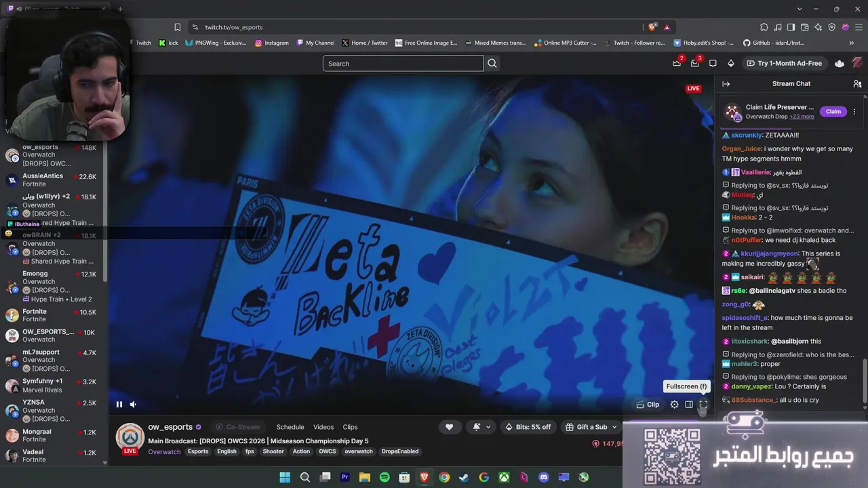This screenshot has height=488, width=868.
Task: Show more bookmarks with the overflow chevron
Action: (x=852, y=43)
